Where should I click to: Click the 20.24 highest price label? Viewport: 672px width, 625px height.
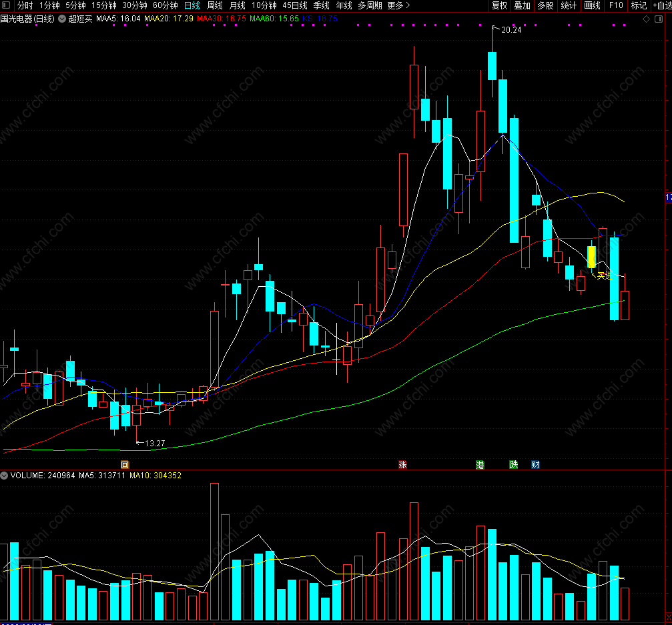(511, 30)
